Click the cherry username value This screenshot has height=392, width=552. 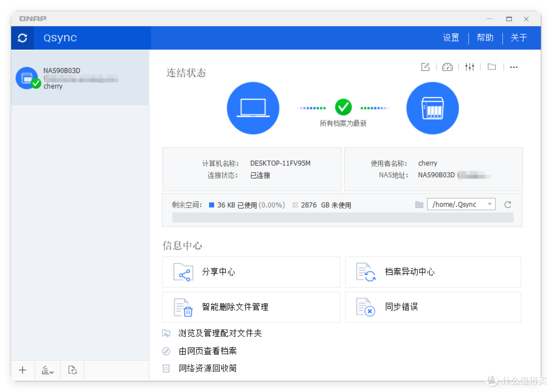point(428,163)
